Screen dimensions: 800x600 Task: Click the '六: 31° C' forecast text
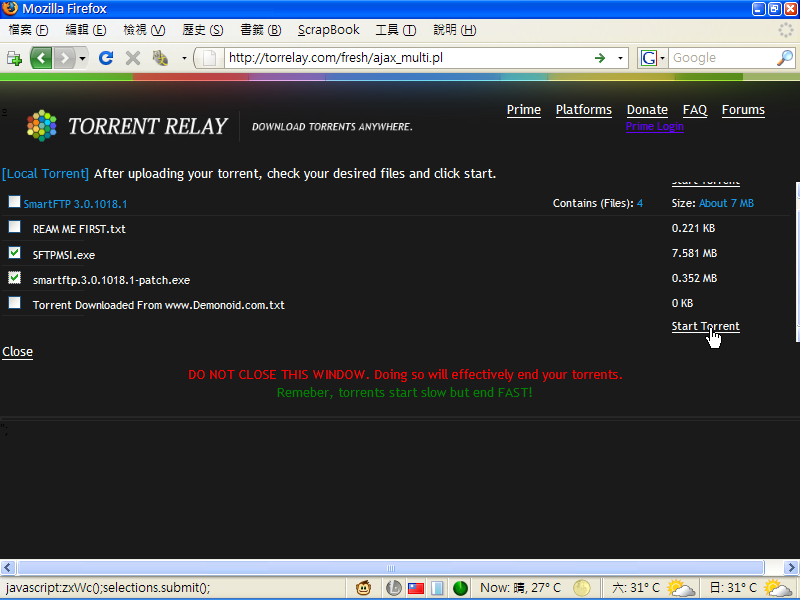(x=636, y=588)
